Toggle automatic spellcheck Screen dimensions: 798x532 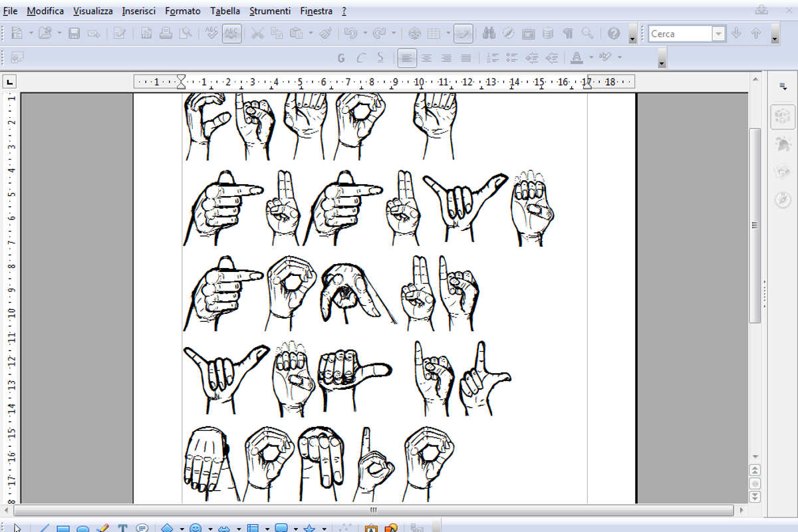231,33
